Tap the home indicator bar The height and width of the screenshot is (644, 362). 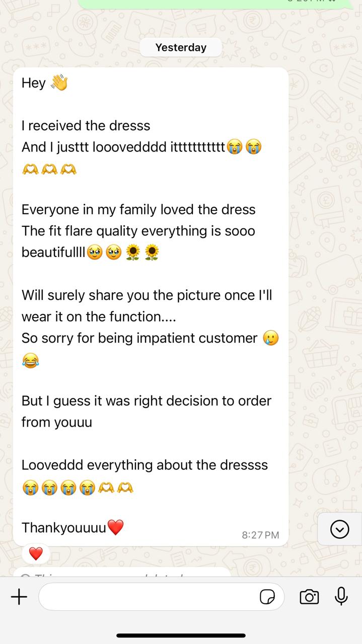pos(181,635)
